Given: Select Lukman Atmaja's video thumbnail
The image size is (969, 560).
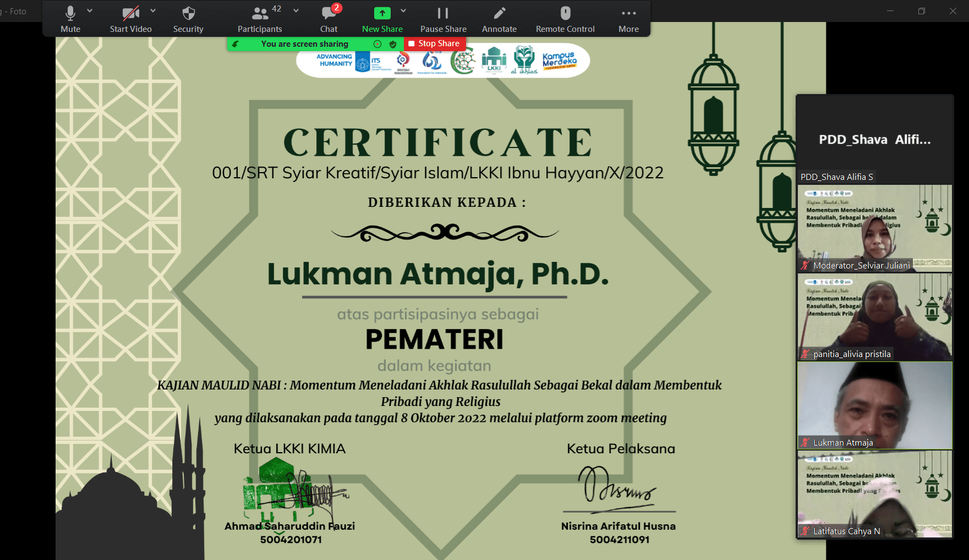Looking at the screenshot, I should (874, 405).
